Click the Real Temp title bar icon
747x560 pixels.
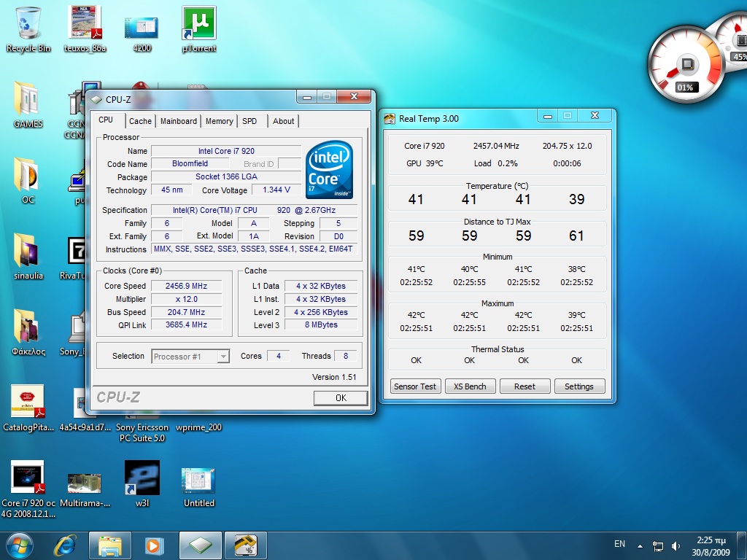point(390,119)
